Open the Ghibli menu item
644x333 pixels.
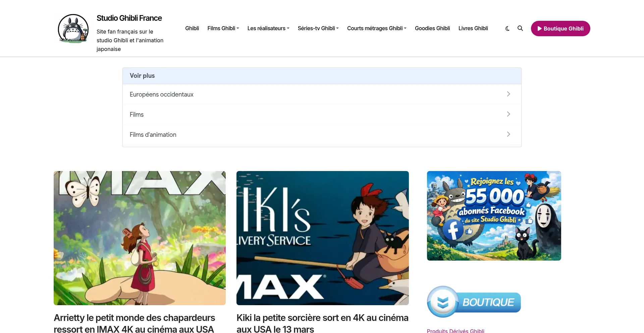192,28
